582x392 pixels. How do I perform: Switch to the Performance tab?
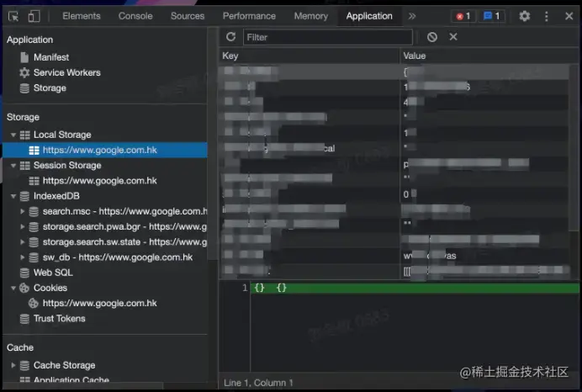click(249, 16)
